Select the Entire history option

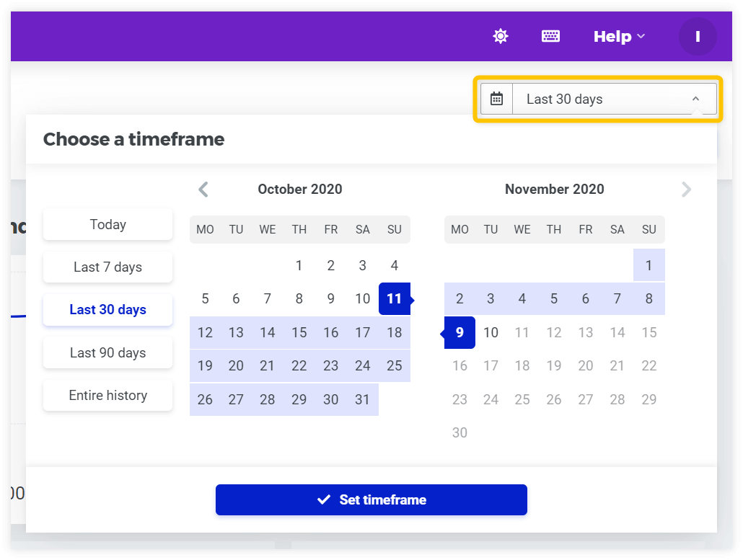(x=107, y=395)
